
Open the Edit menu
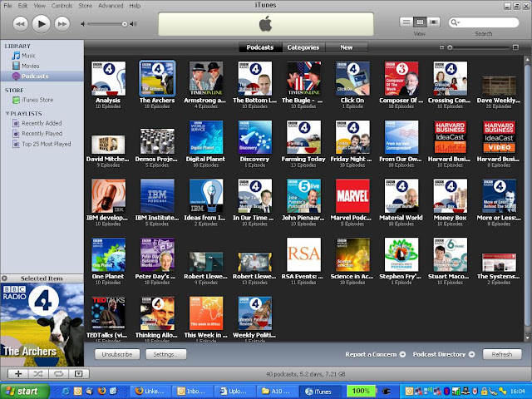pos(22,6)
